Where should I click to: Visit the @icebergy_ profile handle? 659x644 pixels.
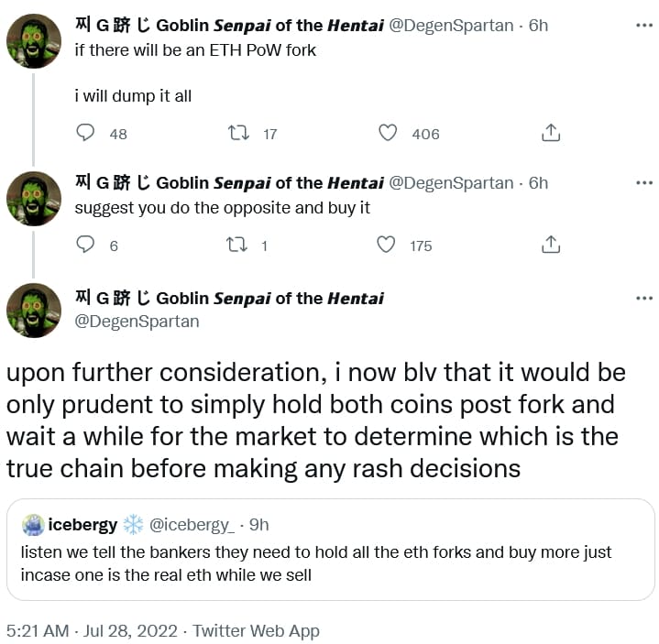[x=192, y=525]
